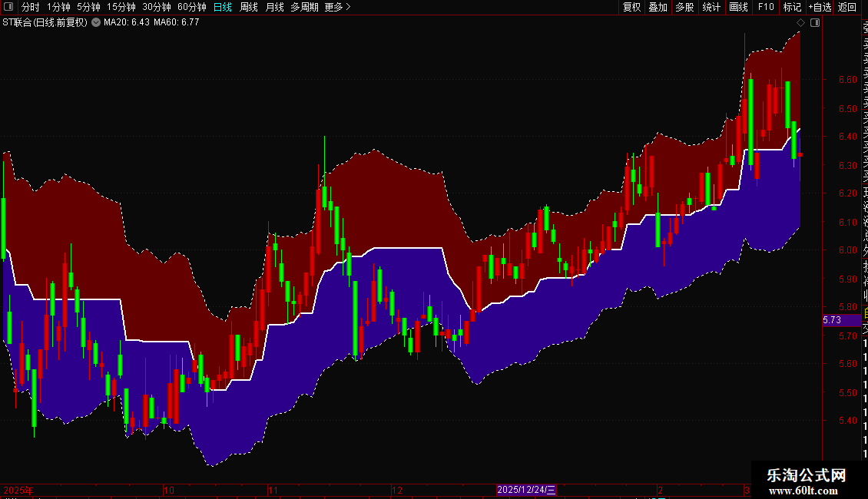Image resolution: width=868 pixels, height=499 pixels.
Task: Click the ST联合(日线.前复权) chart title
Action: (x=45, y=22)
